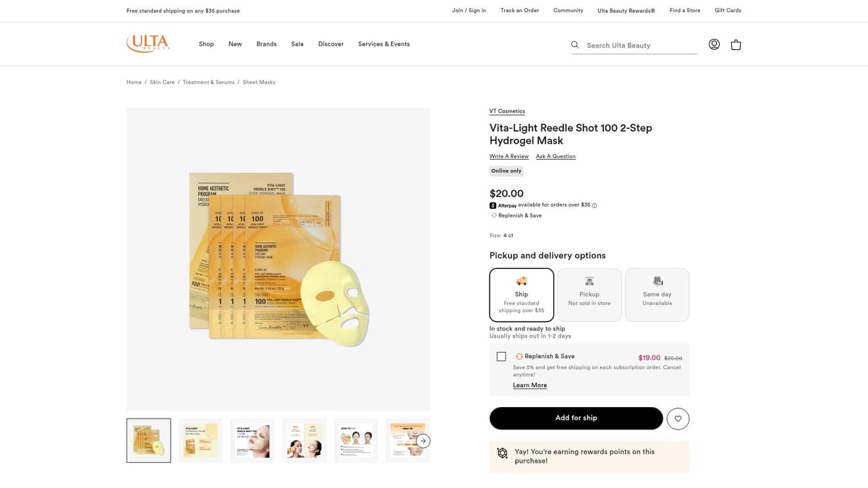
Task: Open the Brands navigation menu
Action: click(266, 43)
